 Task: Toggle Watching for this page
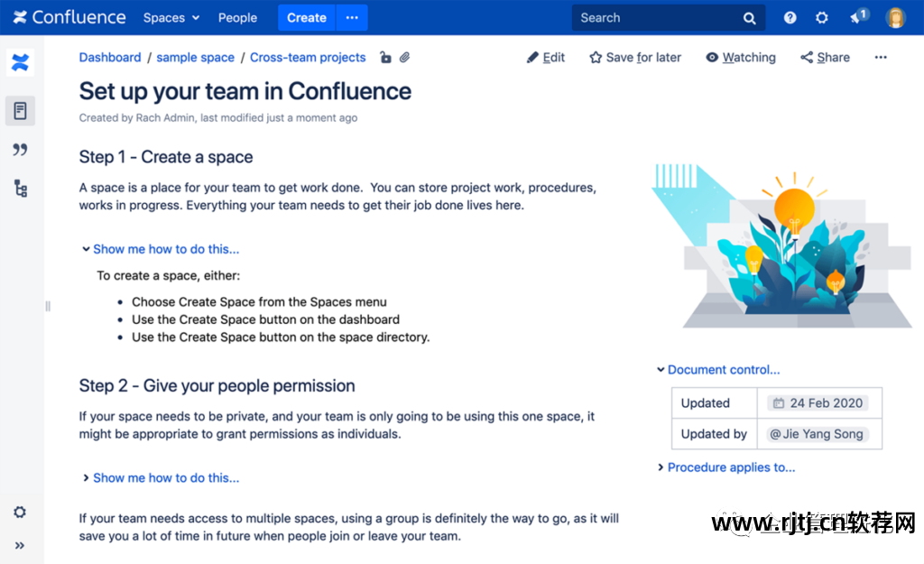[741, 57]
